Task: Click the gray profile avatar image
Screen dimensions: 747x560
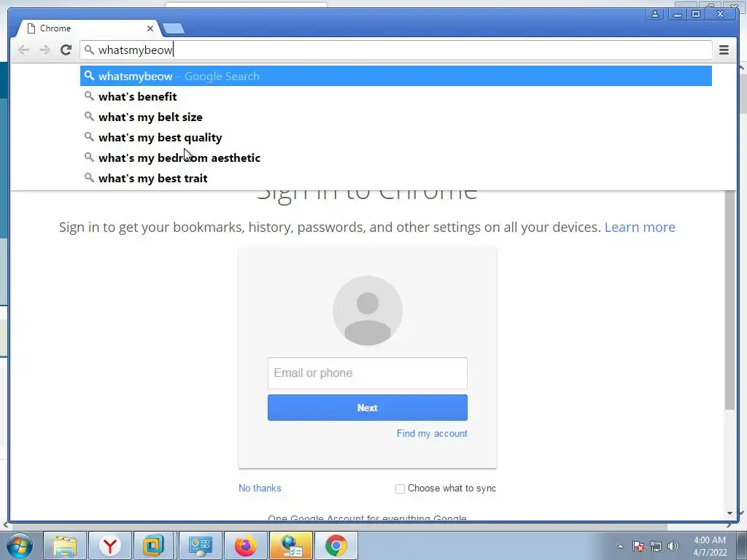Action: click(368, 311)
